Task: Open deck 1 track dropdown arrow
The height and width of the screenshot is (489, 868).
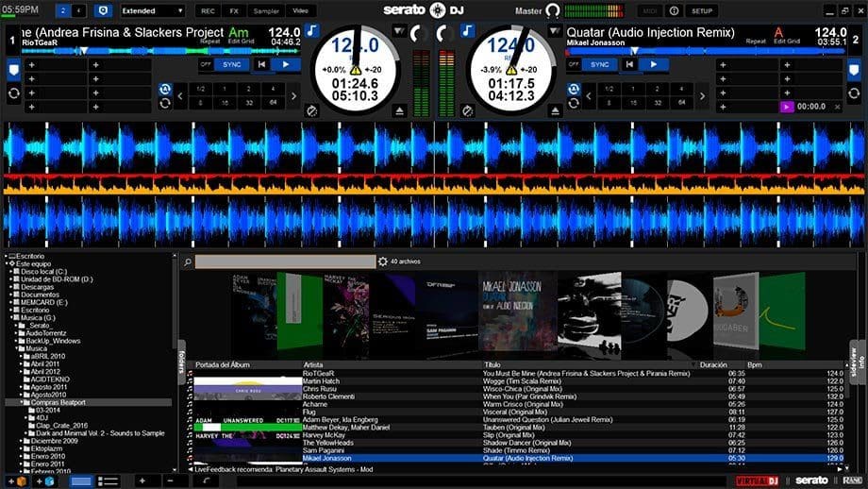Action: pyautogui.click(x=398, y=31)
